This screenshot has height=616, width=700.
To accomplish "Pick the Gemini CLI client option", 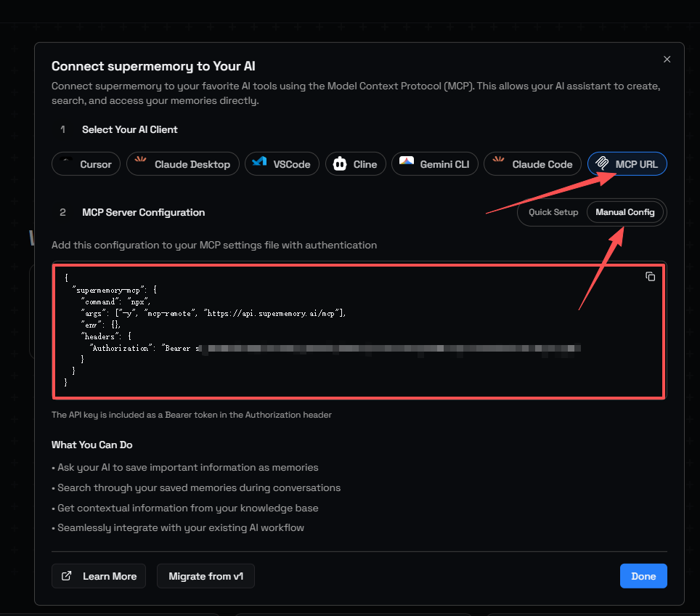I will (444, 164).
